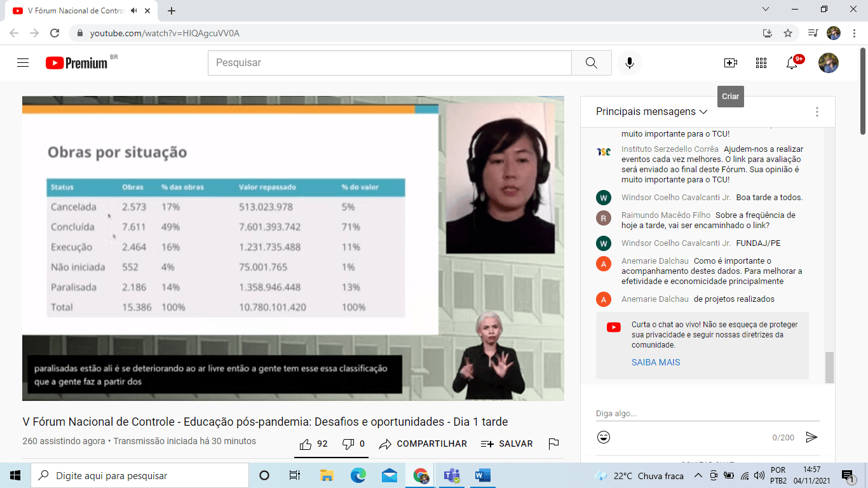Click the search magnifier button
This screenshot has width=868, height=488.
pos(591,63)
